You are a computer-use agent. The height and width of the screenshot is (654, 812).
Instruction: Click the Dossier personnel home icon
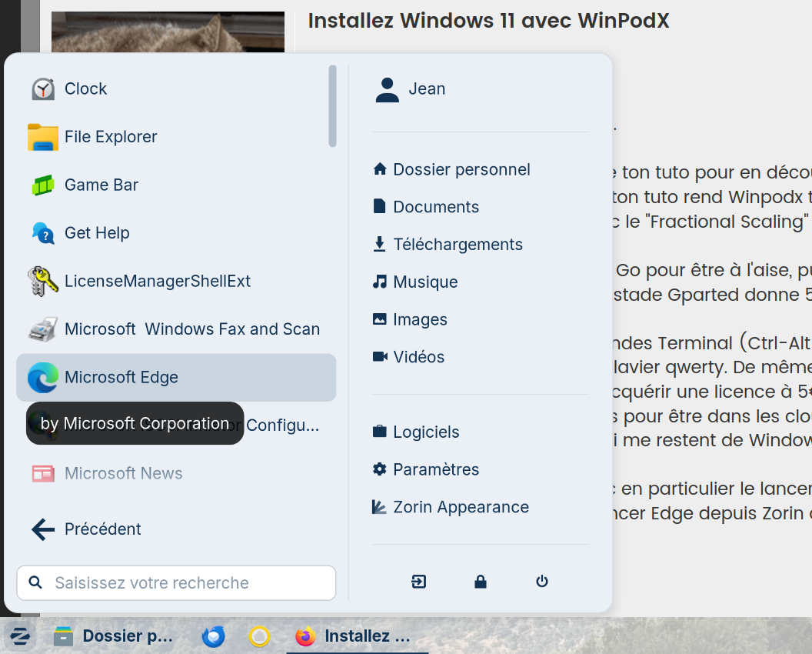(x=380, y=169)
